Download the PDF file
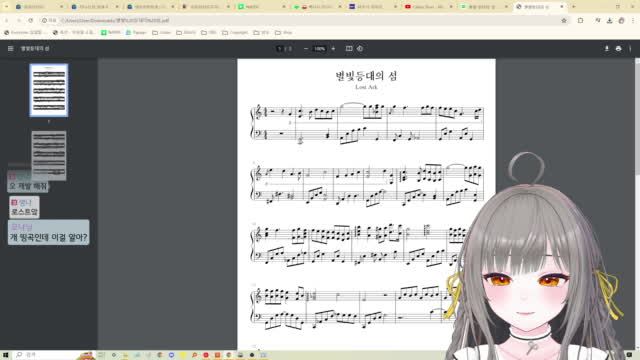640x360 pixels. (607, 49)
